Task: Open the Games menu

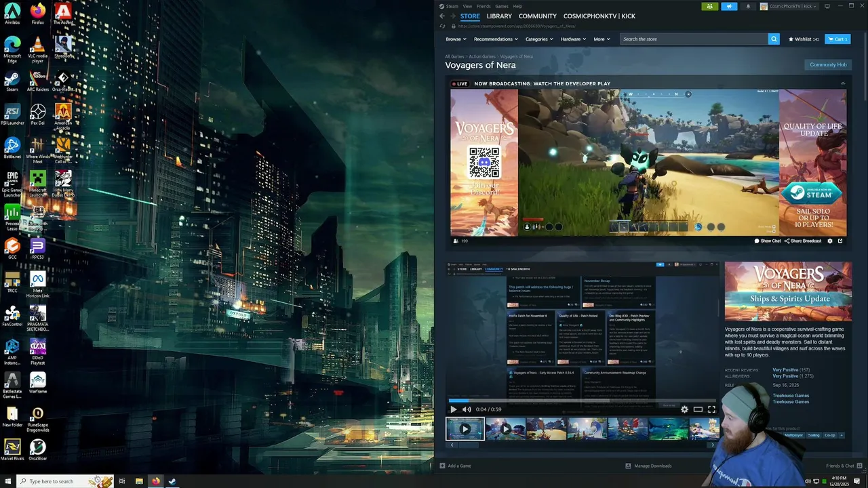Action: coord(502,6)
